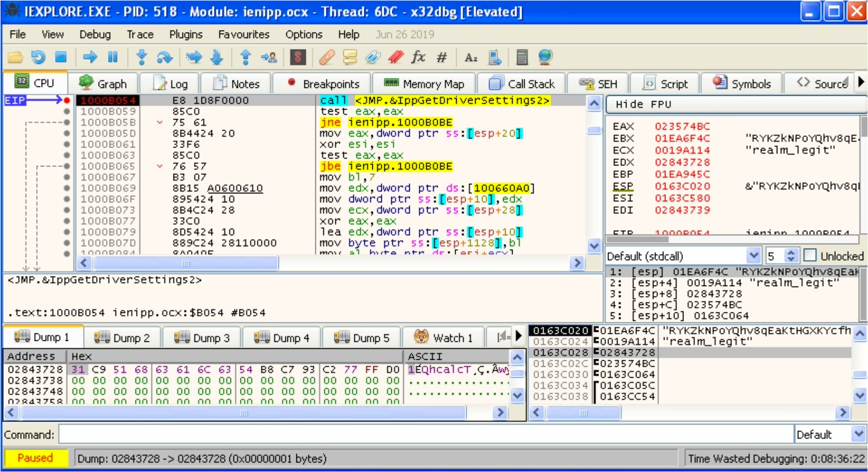Image resolution: width=868 pixels, height=472 pixels.
Task: Open Variables with the hash icon
Action: 442,57
